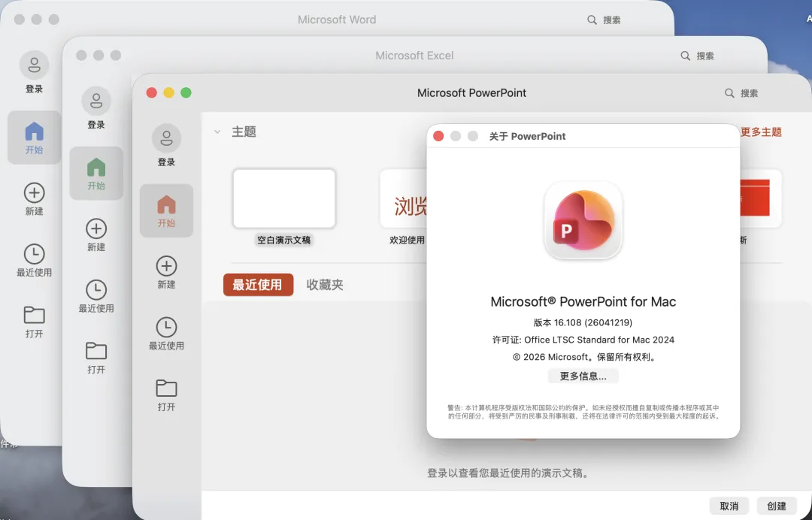Click Open folder icon in Excel sidebar

(96, 351)
